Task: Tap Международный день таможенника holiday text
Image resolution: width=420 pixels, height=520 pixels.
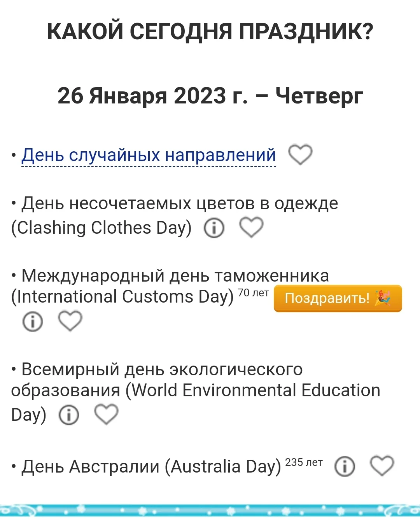Action: pos(175,276)
